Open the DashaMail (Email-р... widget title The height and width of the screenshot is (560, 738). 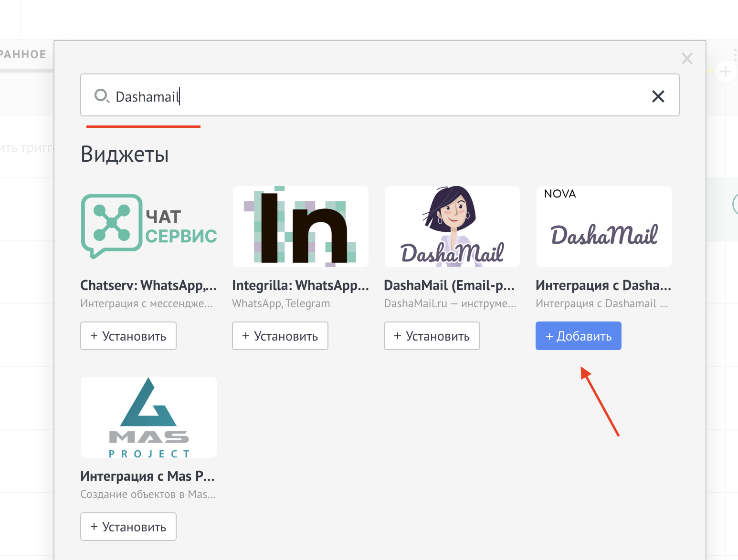point(449,285)
